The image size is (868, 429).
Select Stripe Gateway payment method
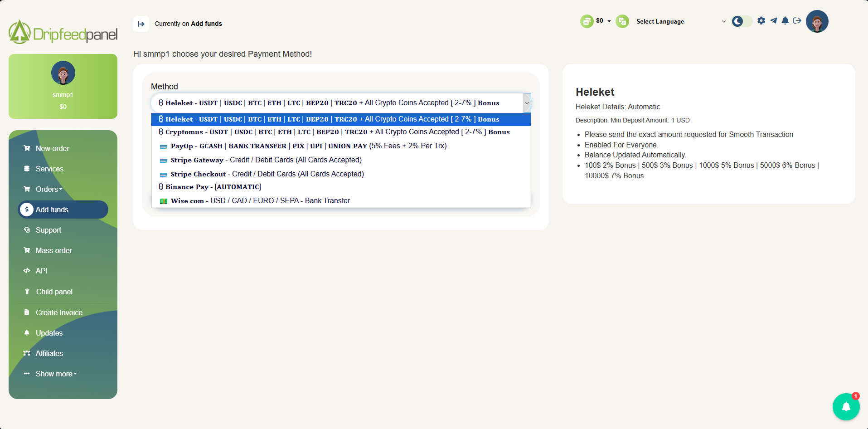pyautogui.click(x=341, y=160)
